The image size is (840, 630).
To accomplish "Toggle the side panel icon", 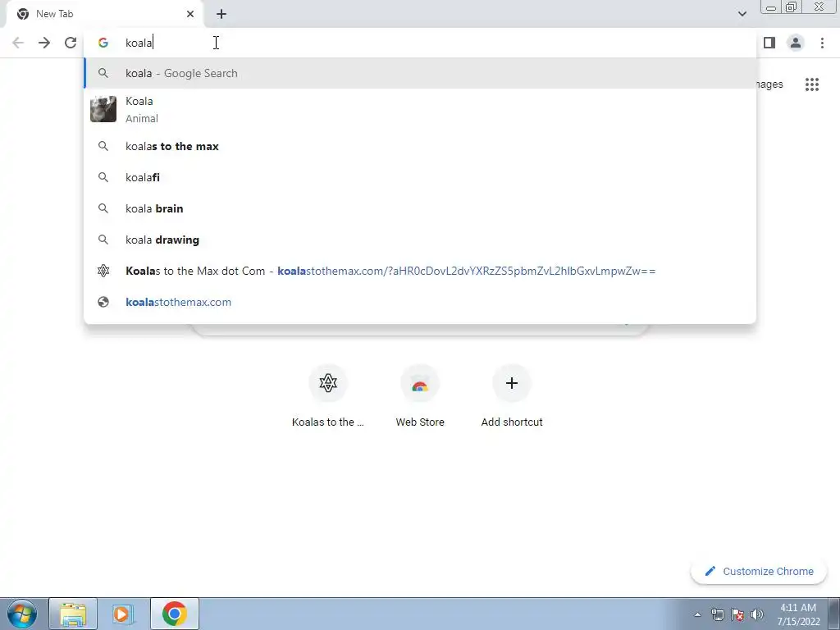I will (x=769, y=43).
